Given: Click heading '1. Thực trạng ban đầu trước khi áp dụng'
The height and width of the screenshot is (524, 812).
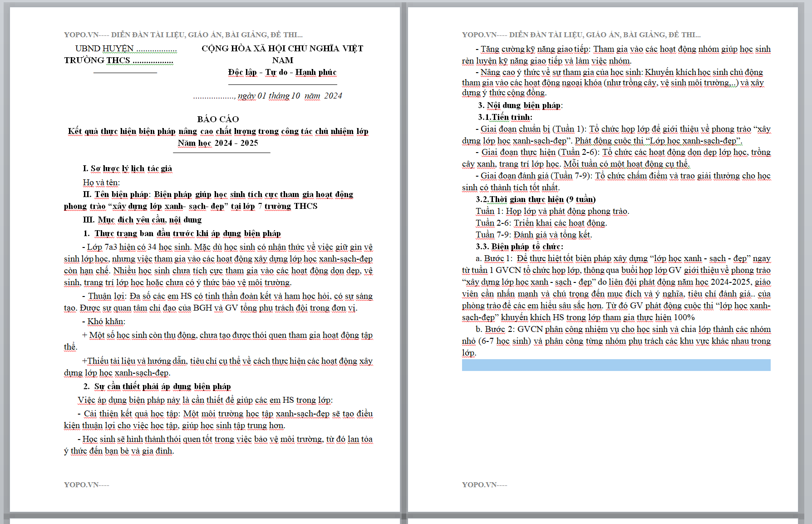Looking at the screenshot, I should 182,233.
